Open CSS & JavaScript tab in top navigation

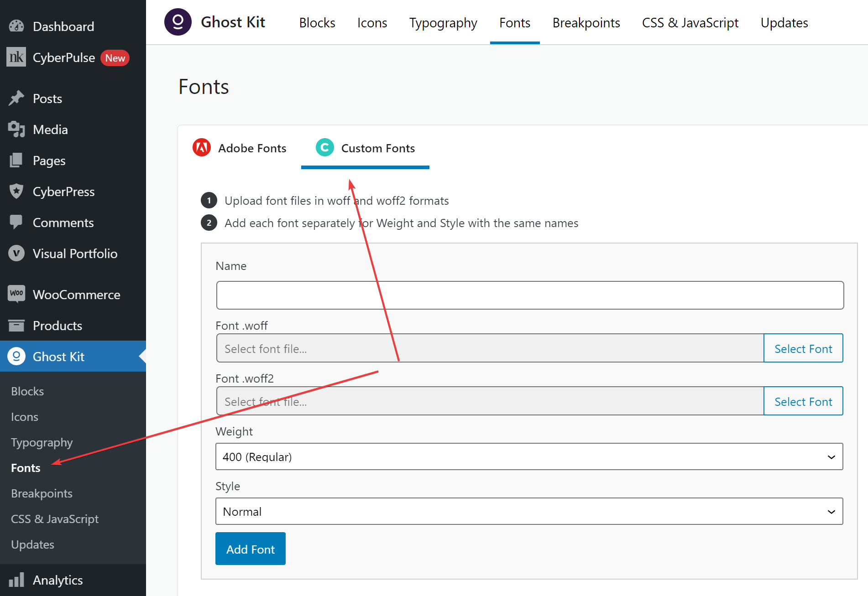tap(690, 23)
